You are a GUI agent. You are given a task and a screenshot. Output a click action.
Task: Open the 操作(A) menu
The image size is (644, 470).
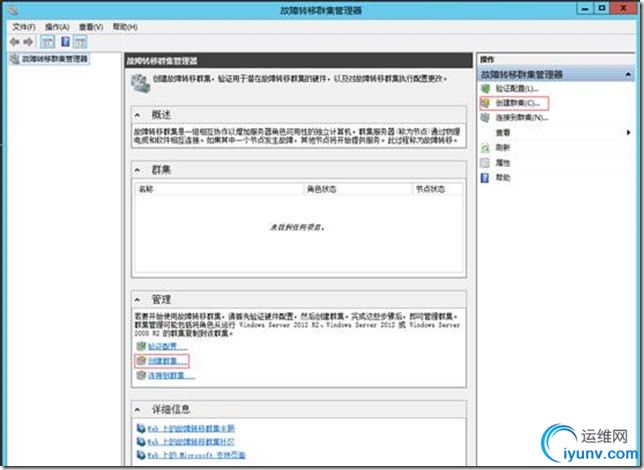[x=57, y=27]
